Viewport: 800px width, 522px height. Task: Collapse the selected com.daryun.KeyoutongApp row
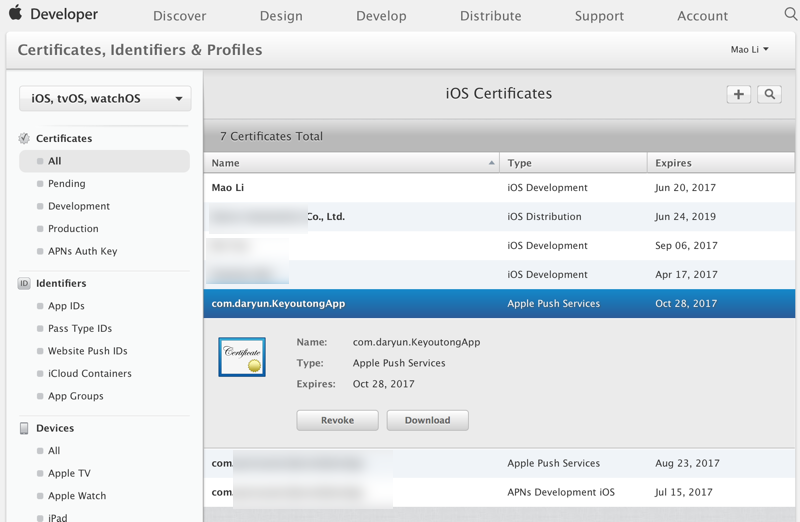coord(499,304)
